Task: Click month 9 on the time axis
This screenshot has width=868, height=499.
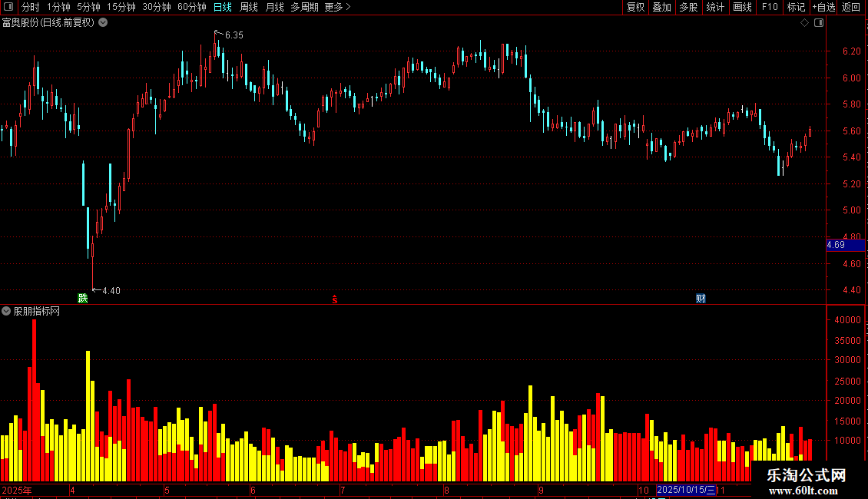Action: click(541, 490)
